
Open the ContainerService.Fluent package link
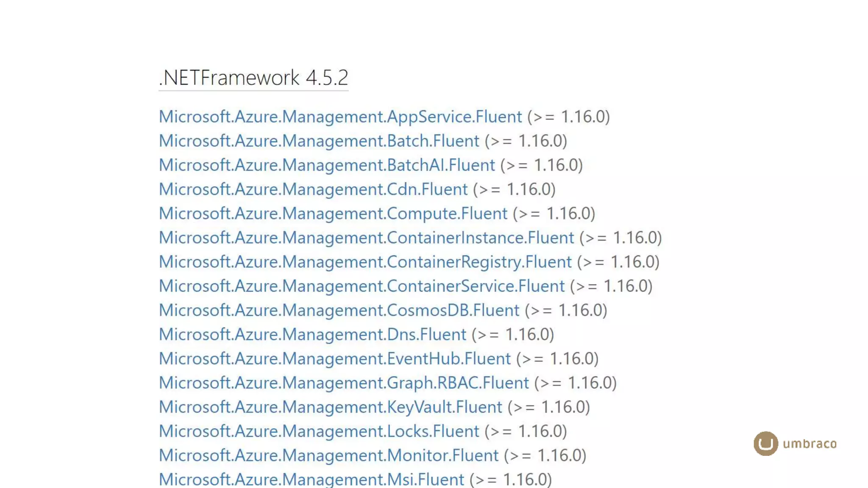coord(362,286)
